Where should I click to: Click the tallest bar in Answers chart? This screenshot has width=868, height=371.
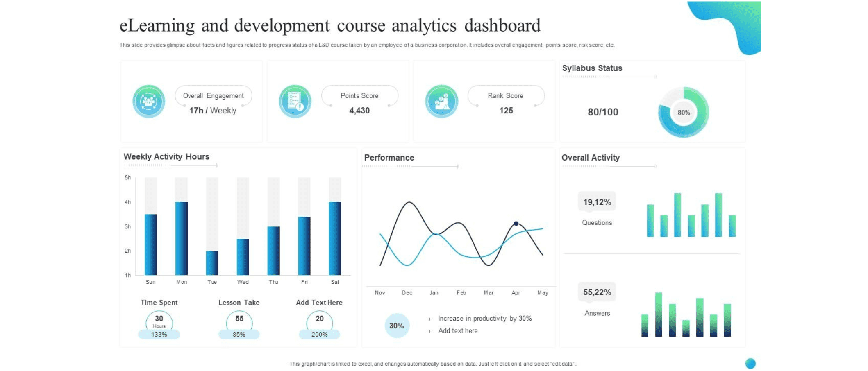pos(659,314)
